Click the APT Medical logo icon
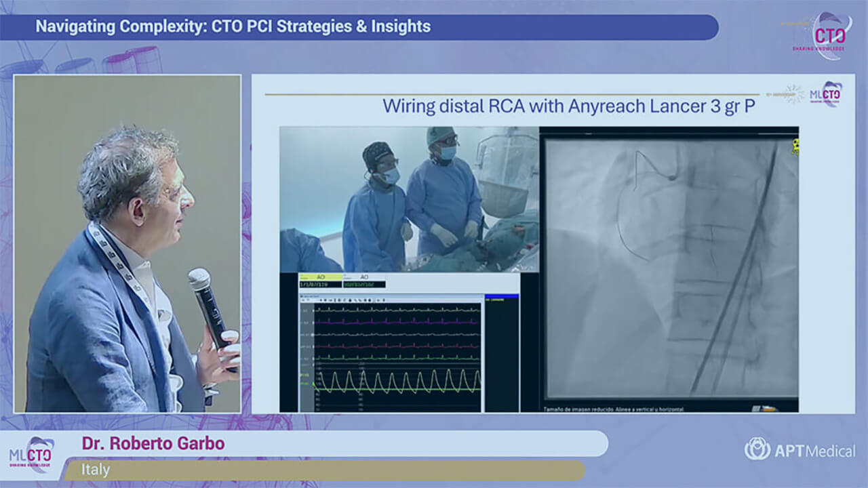This screenshot has height=488, width=868. coord(757,449)
